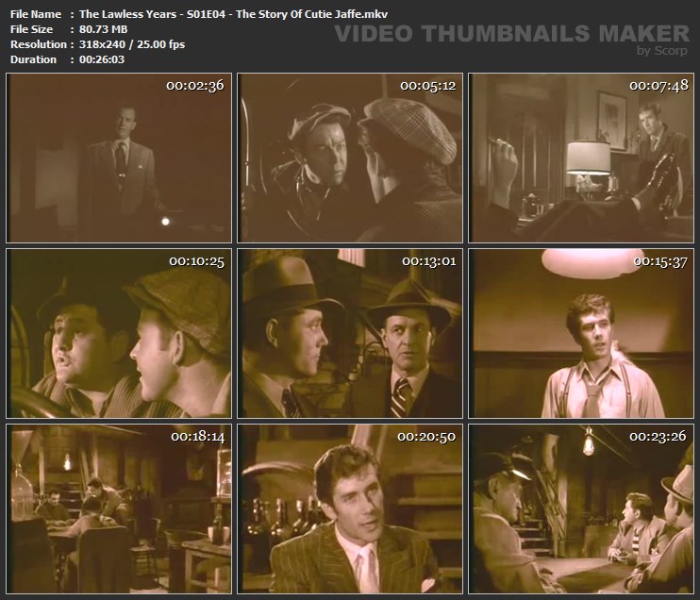Select the thumbnail timestamped 00:10:25
700x600 pixels.
point(119,333)
